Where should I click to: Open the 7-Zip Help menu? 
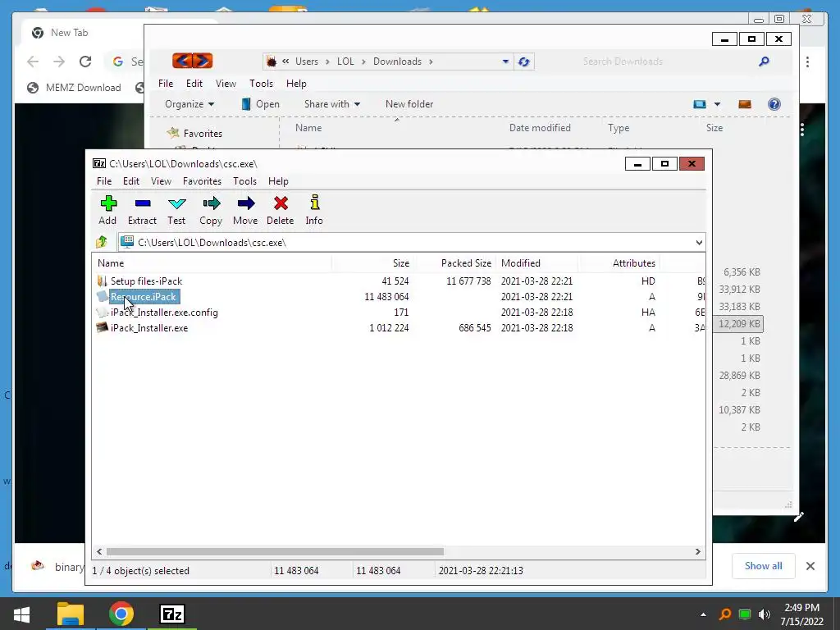278,181
